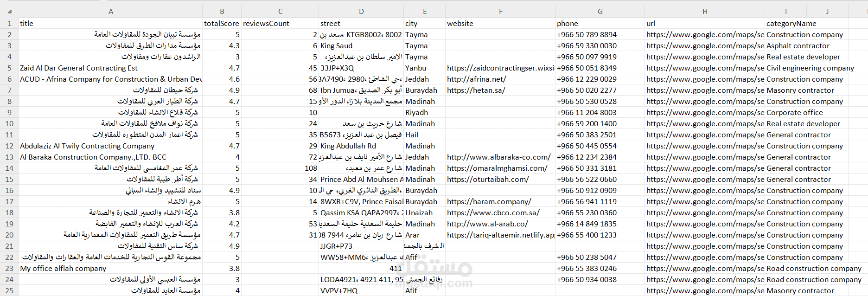The image size is (868, 296).
Task: Select cell 'Zaid Al Dar General Contracting Est'
Action: 110,68
